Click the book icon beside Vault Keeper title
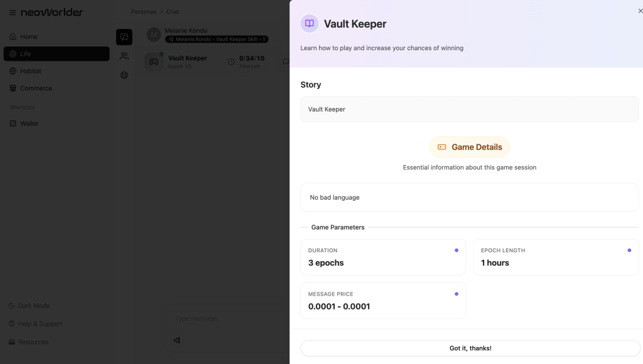 (310, 24)
